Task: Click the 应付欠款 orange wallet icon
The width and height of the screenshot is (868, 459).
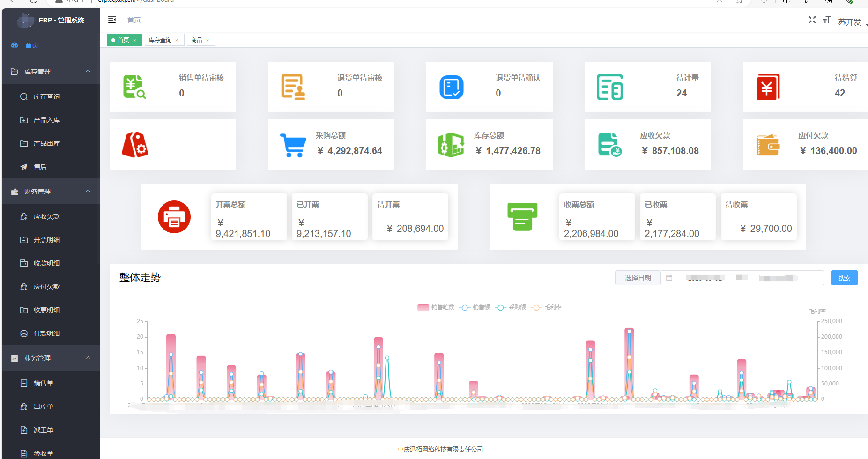Action: coord(768,145)
